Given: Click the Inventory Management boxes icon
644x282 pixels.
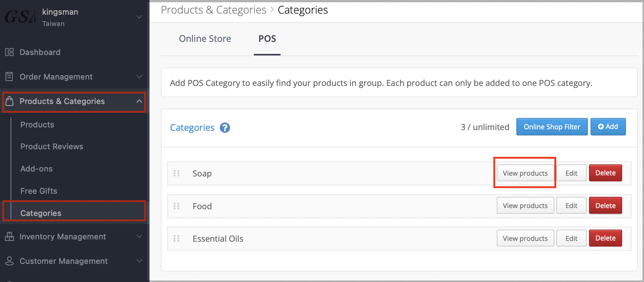Looking at the screenshot, I should tap(9, 236).
